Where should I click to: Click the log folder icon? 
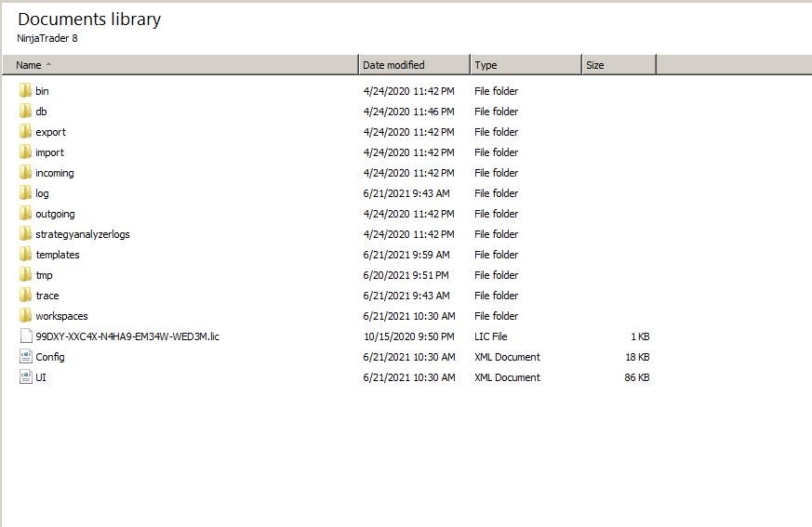click(25, 193)
